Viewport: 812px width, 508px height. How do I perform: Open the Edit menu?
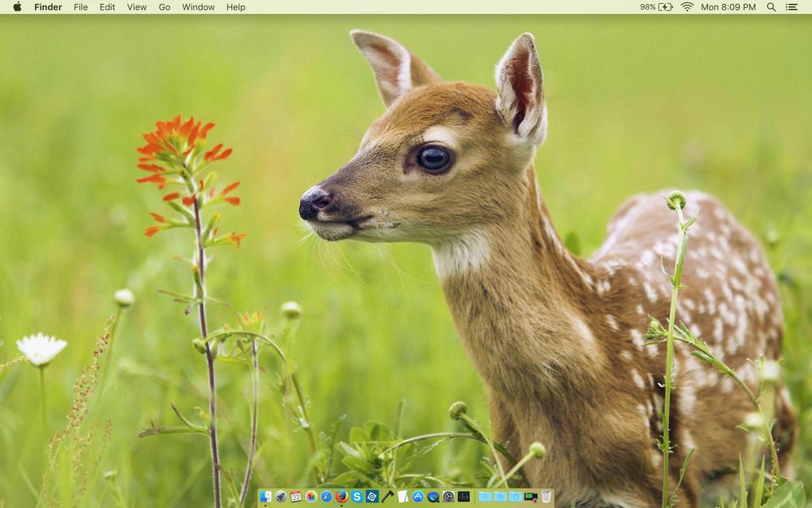click(x=107, y=7)
